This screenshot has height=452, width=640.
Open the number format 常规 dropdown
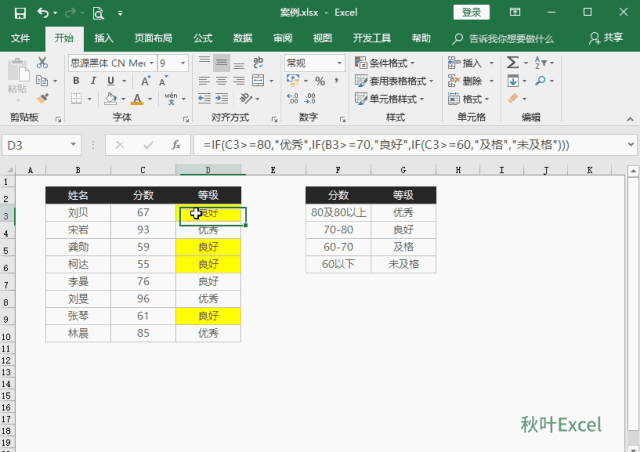coord(339,63)
